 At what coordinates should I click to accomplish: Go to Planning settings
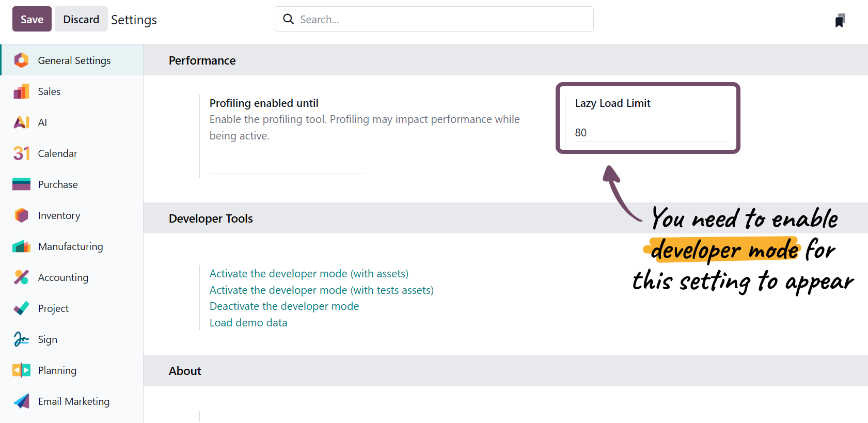click(x=72, y=370)
